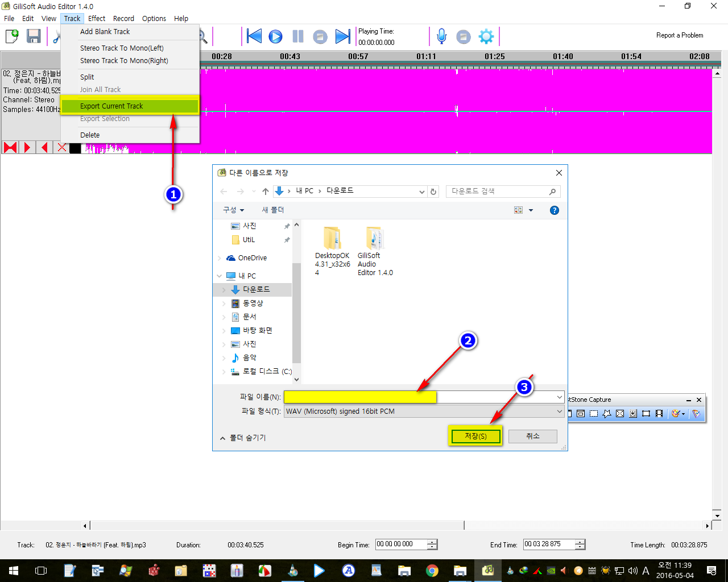
Task: Skip to end with the forward button
Action: click(342, 36)
